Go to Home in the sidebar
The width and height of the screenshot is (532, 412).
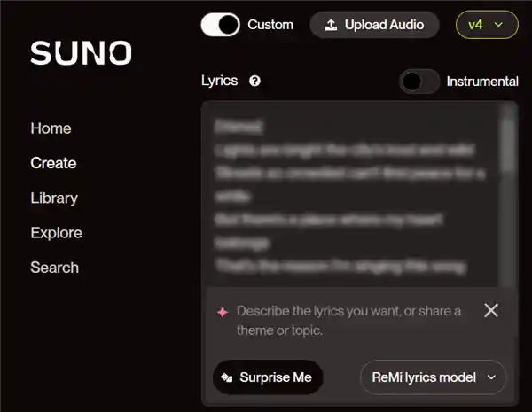pos(51,128)
